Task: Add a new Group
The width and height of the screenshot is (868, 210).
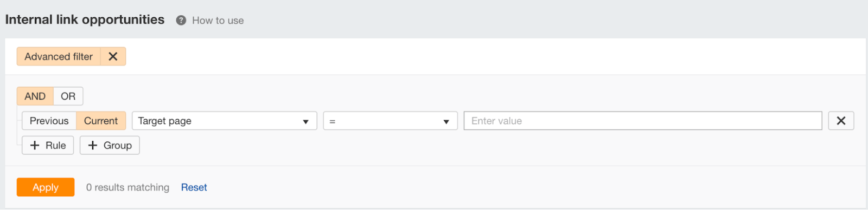Action: (110, 145)
